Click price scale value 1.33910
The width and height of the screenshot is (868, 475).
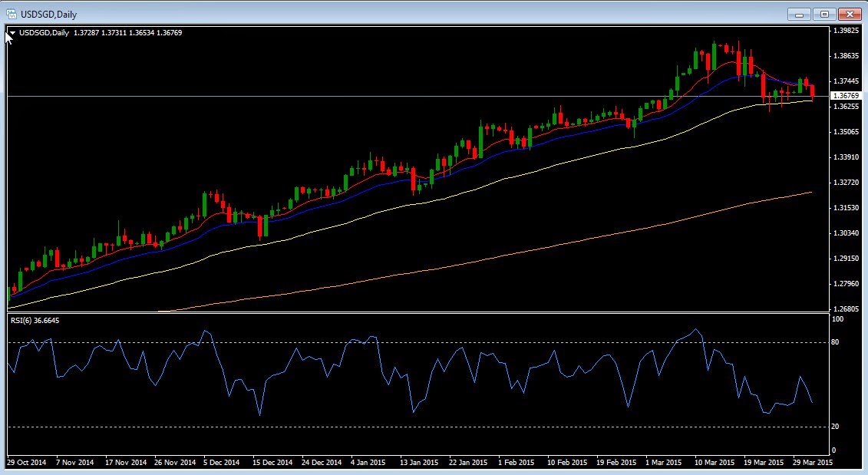tap(846, 157)
